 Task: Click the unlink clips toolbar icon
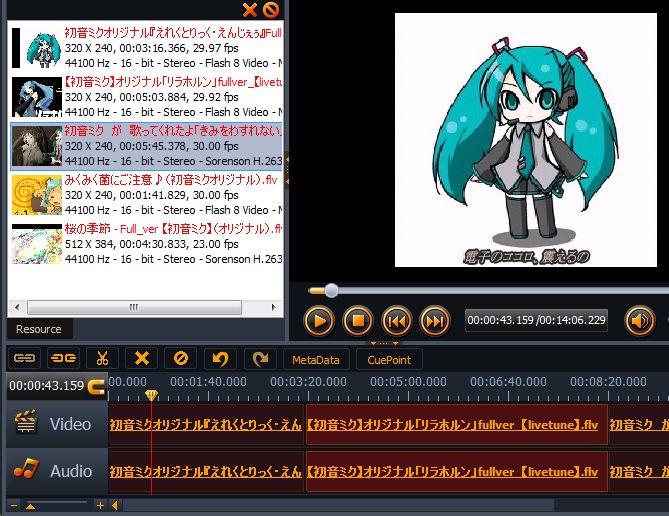point(64,358)
